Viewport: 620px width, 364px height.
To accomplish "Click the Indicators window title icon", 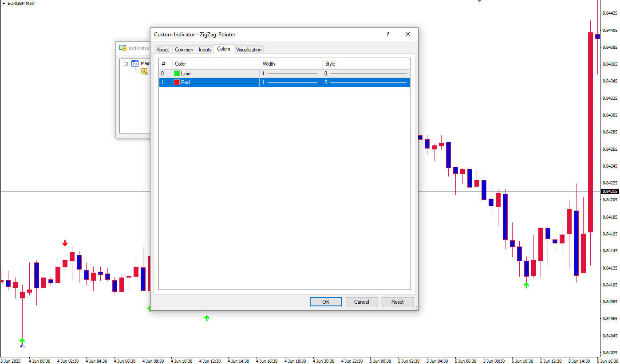I will pos(123,48).
